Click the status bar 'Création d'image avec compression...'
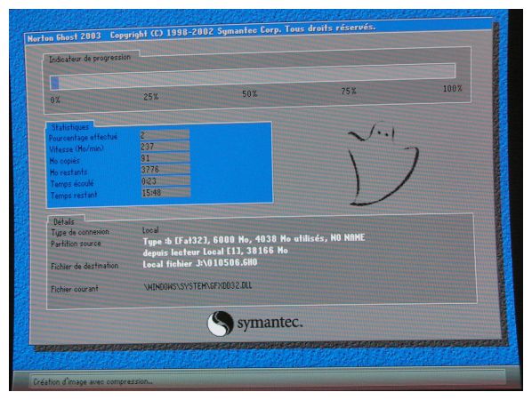The image size is (532, 400). [93, 381]
